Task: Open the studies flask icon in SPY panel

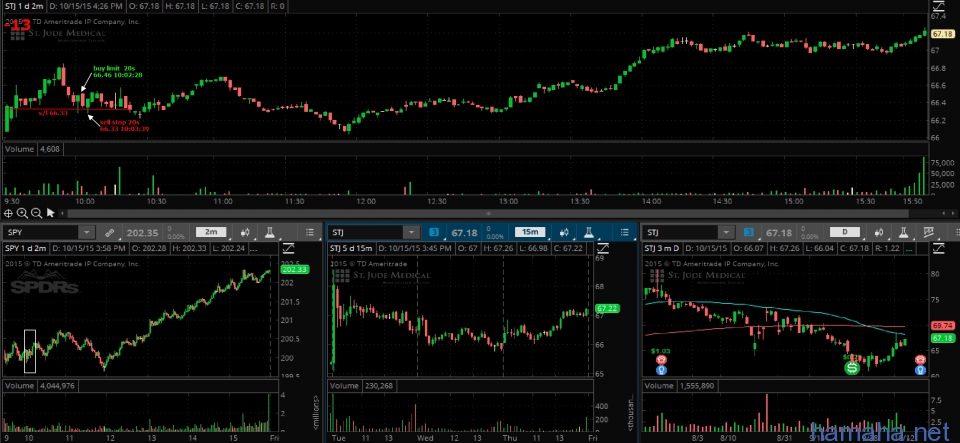Action: [x=270, y=232]
